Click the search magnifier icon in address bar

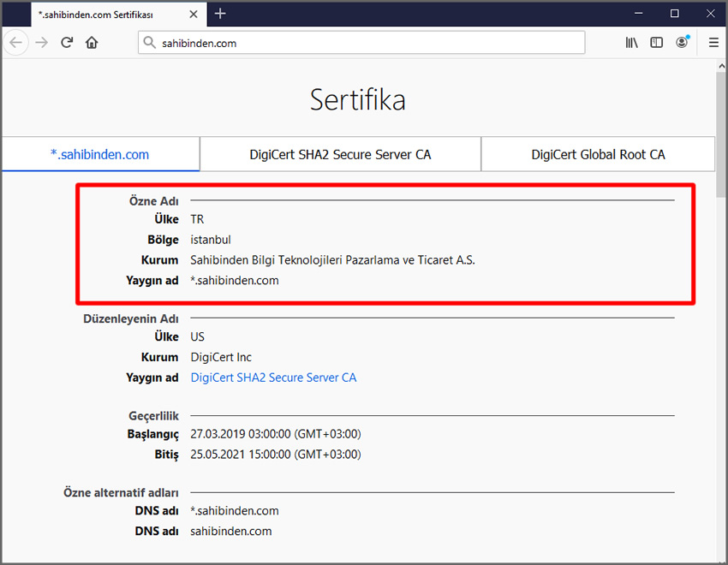coord(149,43)
